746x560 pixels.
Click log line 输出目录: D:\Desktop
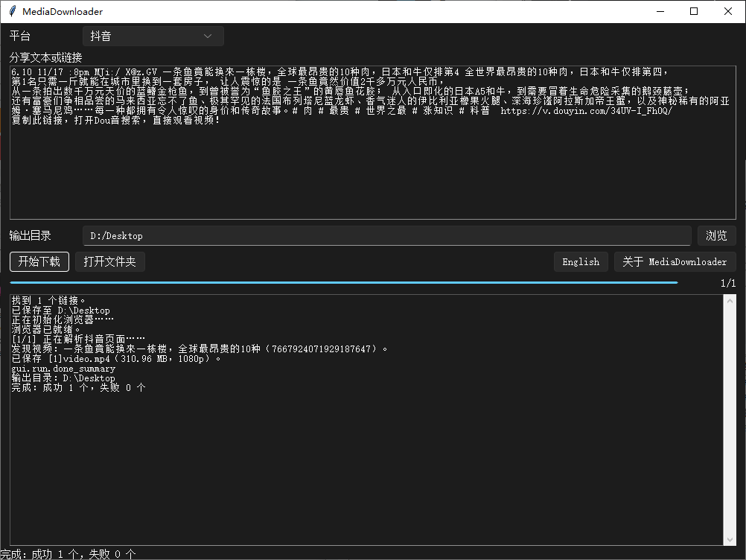(63, 378)
